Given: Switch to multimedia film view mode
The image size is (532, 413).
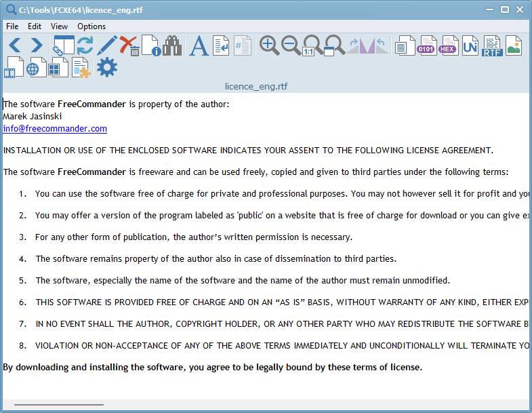Looking at the screenshot, I should (x=14, y=67).
